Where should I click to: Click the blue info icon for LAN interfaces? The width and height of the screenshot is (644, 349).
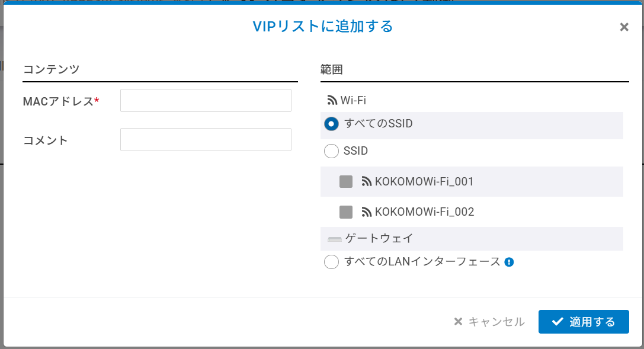[509, 262]
